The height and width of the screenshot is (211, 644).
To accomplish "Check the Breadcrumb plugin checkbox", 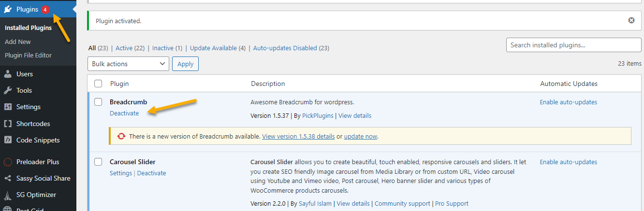I will (98, 102).
